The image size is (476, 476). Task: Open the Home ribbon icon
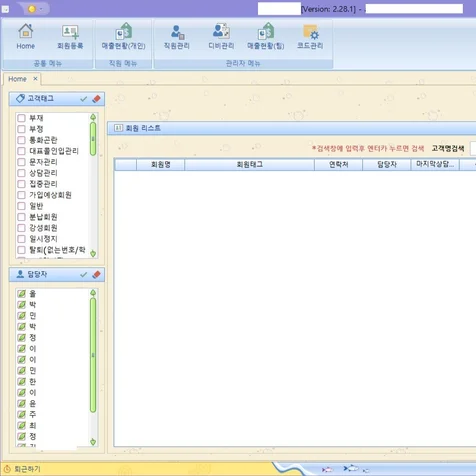tap(26, 37)
